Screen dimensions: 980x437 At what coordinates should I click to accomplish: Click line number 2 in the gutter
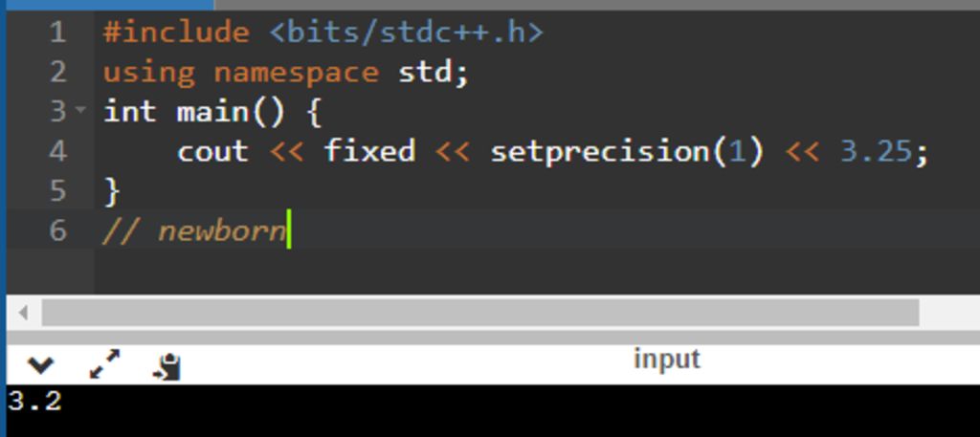click(x=57, y=72)
